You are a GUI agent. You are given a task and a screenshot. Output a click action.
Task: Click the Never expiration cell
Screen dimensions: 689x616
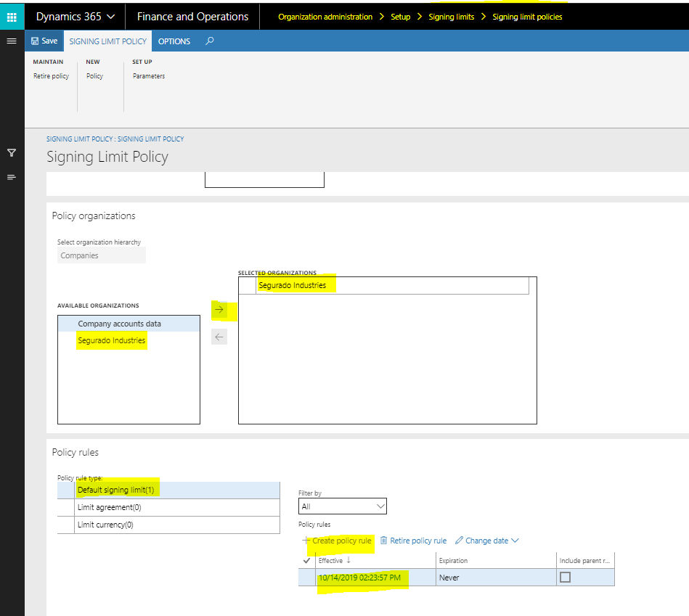(x=496, y=578)
